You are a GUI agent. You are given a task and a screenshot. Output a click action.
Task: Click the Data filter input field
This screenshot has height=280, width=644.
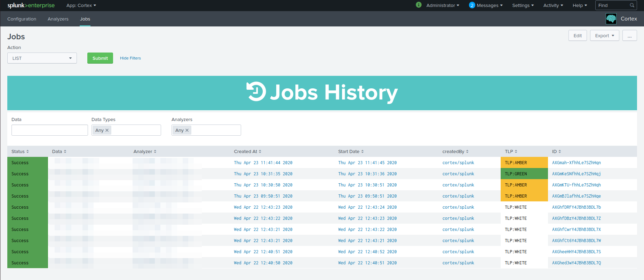50,130
